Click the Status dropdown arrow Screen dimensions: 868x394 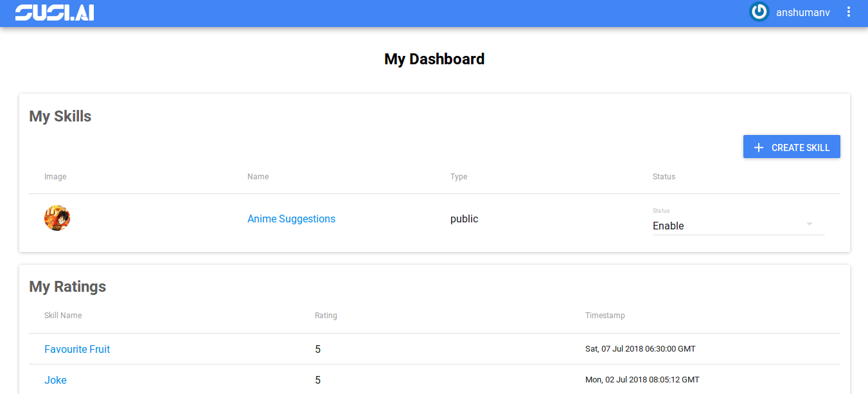tap(810, 224)
